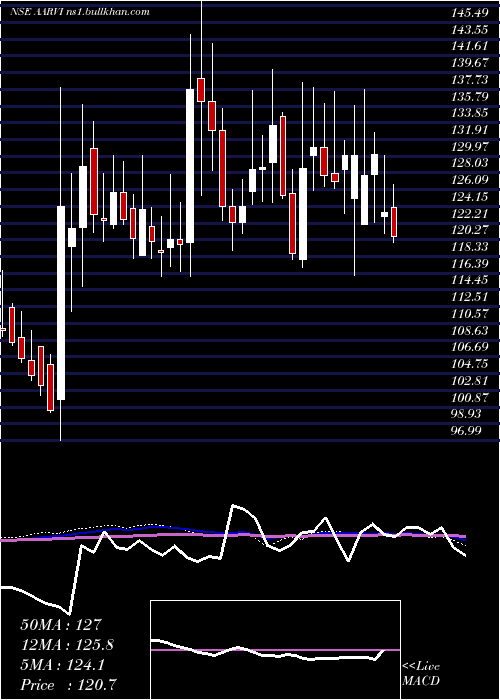Click the tallest white candle reaching 136.5
500x700 pixels.
pos(190,166)
